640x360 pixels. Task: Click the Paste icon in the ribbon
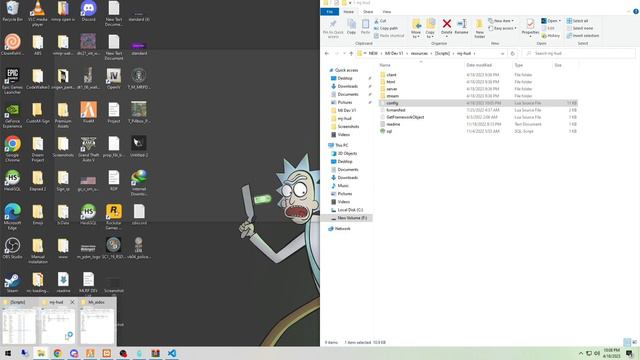[x=365, y=27]
